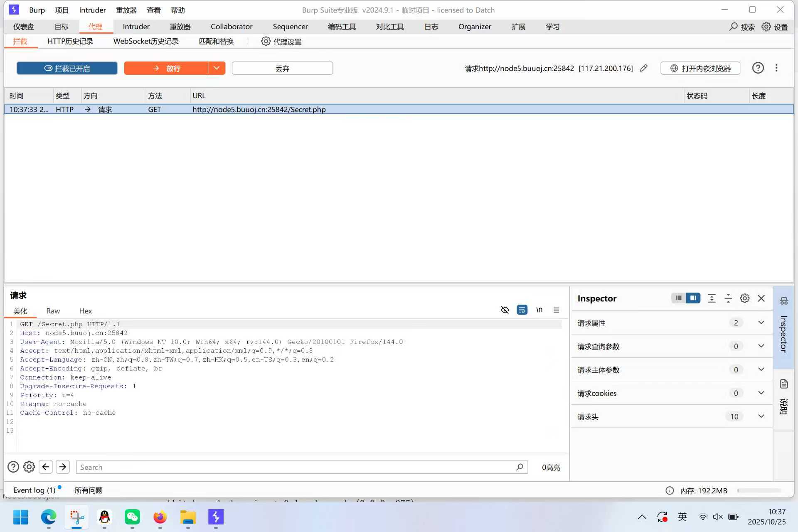The image size is (798, 532).
Task: Expand the 请求cookies section chevron
Action: coord(761,393)
